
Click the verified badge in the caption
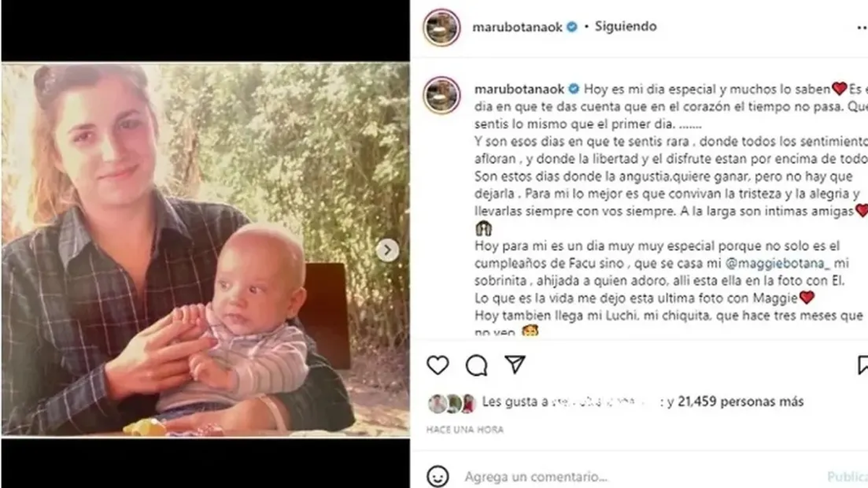pyautogui.click(x=574, y=89)
